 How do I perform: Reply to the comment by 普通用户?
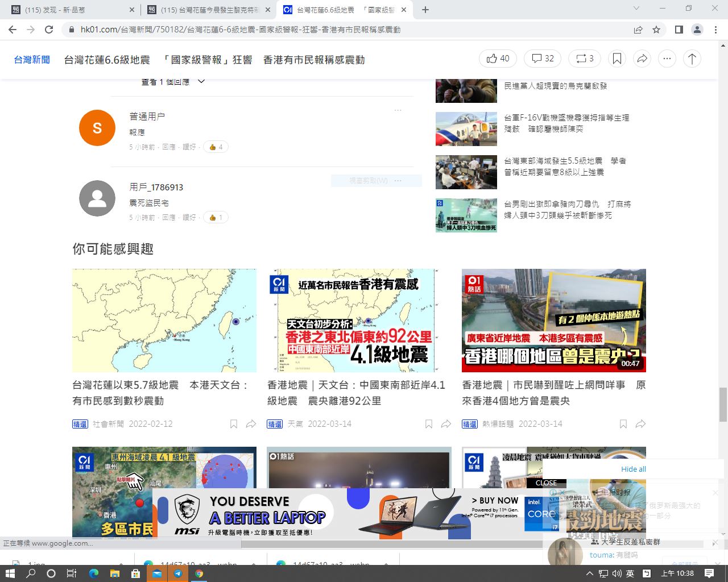pos(169,147)
